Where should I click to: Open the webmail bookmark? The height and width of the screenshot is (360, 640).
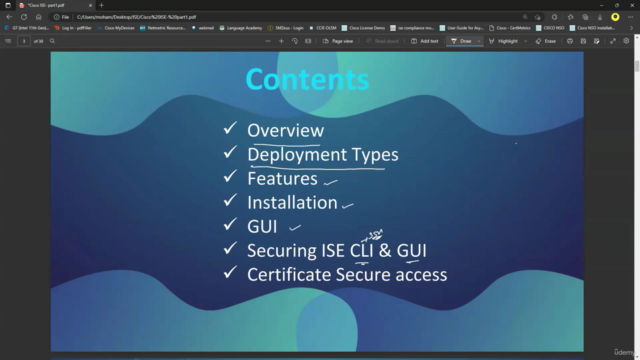[x=202, y=28]
